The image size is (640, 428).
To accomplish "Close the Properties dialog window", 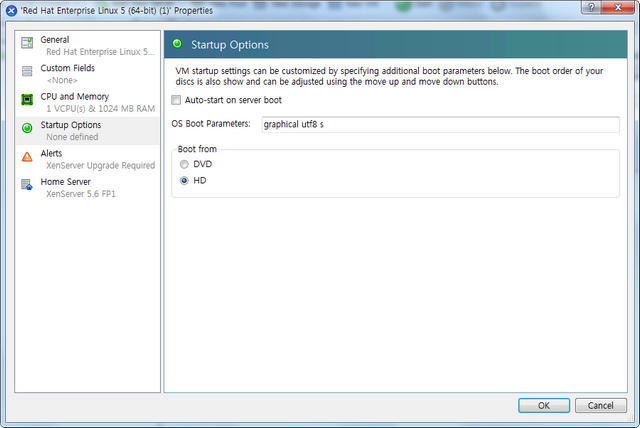I will pos(618,7).
